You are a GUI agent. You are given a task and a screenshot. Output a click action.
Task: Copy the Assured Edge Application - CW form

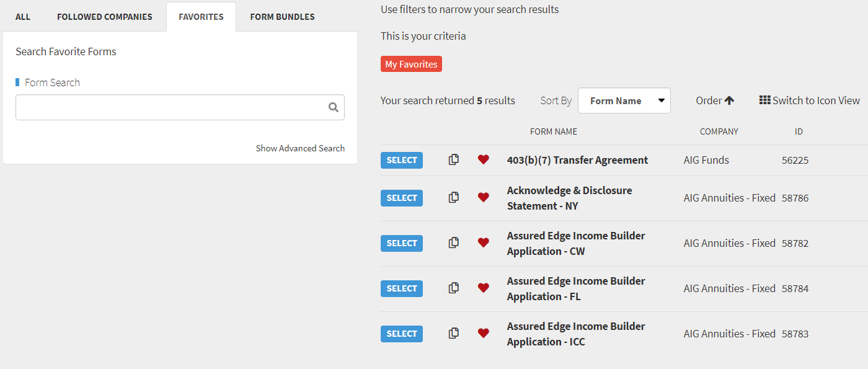(x=454, y=242)
